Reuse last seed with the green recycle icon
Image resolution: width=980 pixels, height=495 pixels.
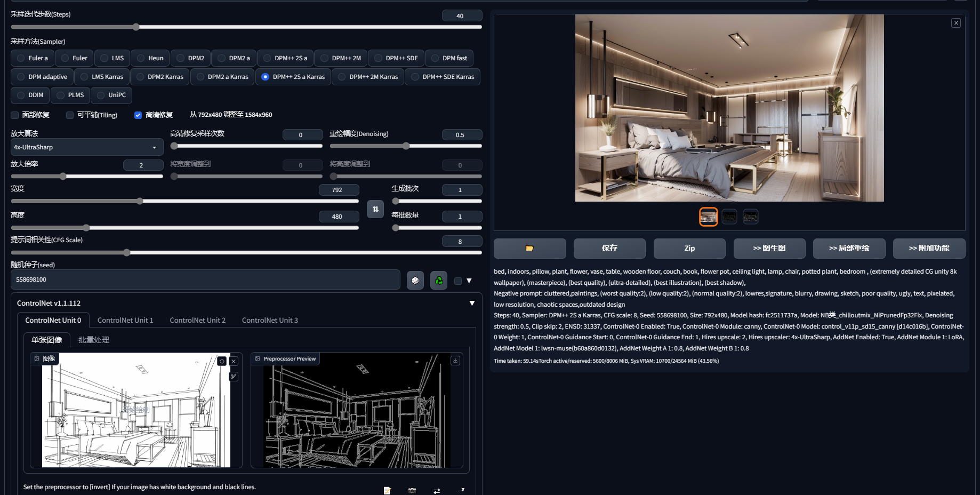(x=439, y=280)
